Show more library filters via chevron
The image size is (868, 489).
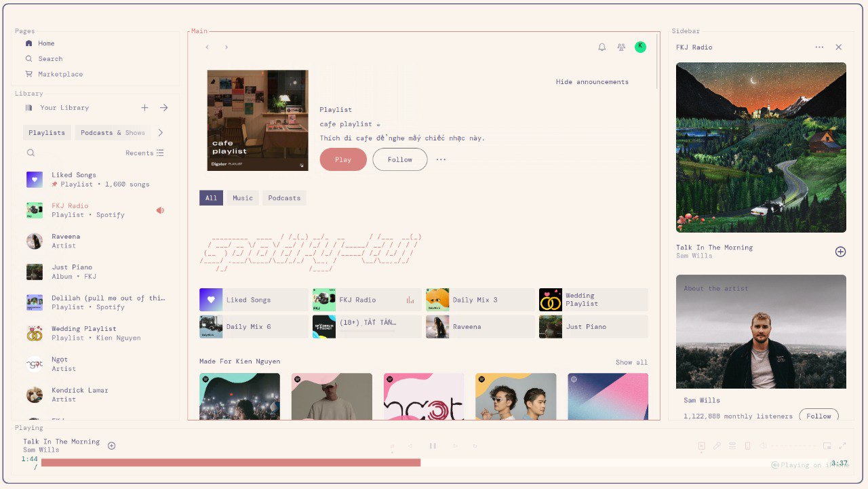pos(161,133)
